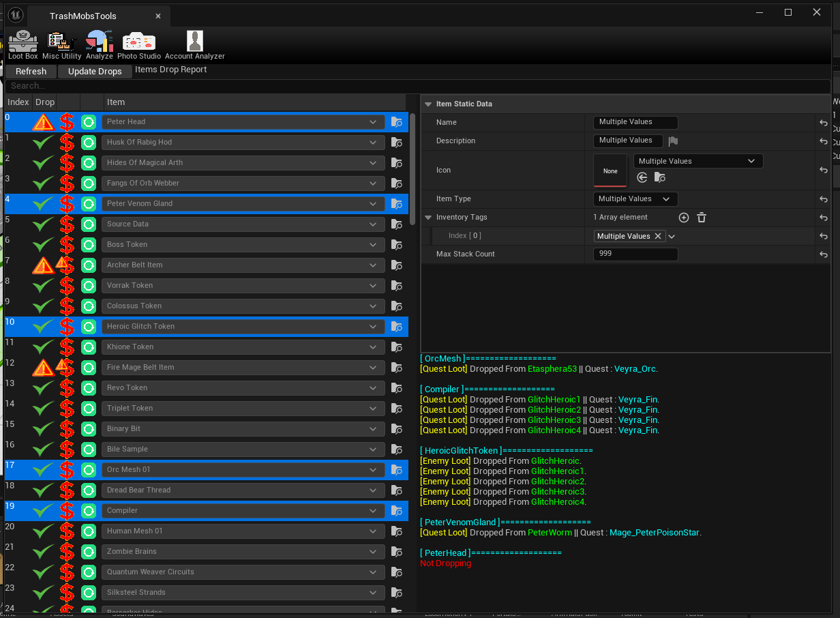The width and height of the screenshot is (840, 618).
Task: Click the Etasphera53 source in the report
Action: [x=552, y=369]
